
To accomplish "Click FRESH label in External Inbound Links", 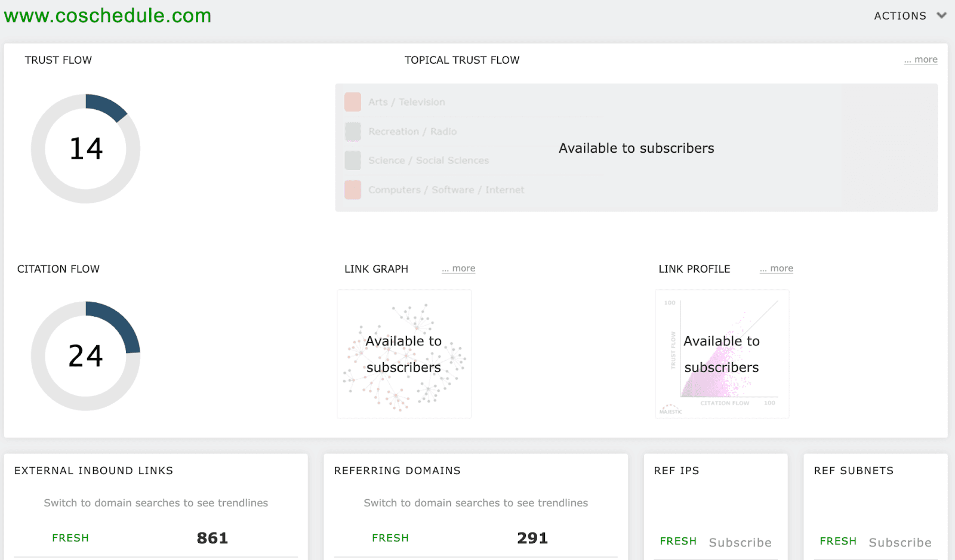I will point(70,538).
